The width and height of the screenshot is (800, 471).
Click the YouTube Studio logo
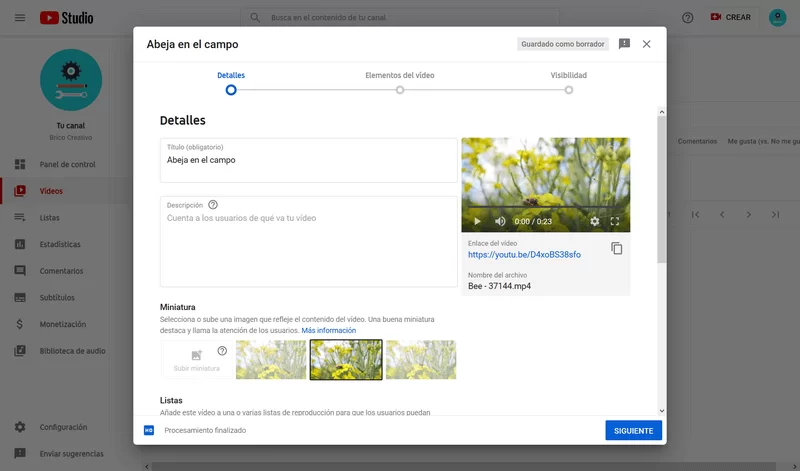click(x=67, y=18)
